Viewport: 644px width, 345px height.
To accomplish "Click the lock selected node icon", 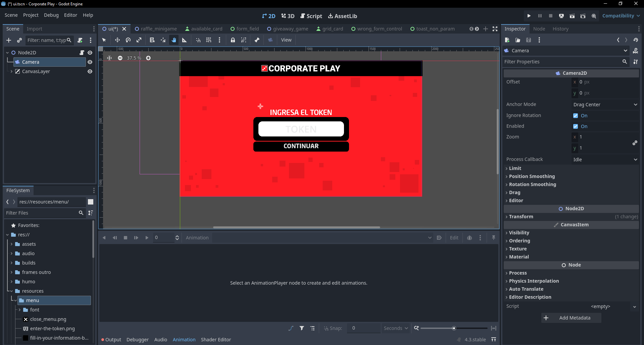I will [x=233, y=40].
